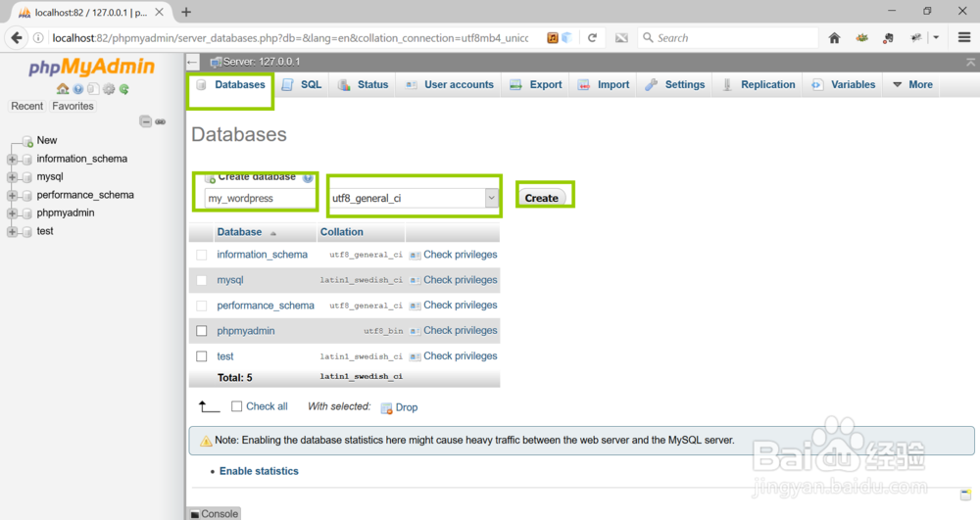The width and height of the screenshot is (980, 520).
Task: Open the performance_schema database link in table
Action: point(266,306)
